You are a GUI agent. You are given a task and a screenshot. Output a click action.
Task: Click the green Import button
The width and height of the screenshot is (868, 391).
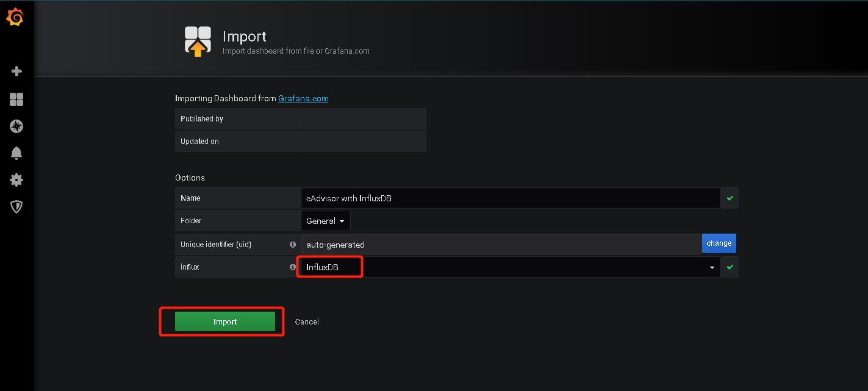225,321
